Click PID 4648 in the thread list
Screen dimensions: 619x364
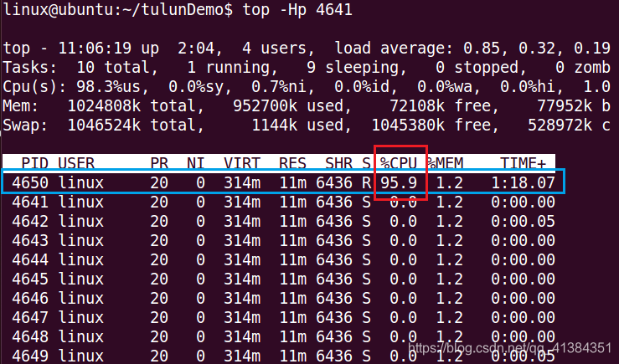coord(30,336)
